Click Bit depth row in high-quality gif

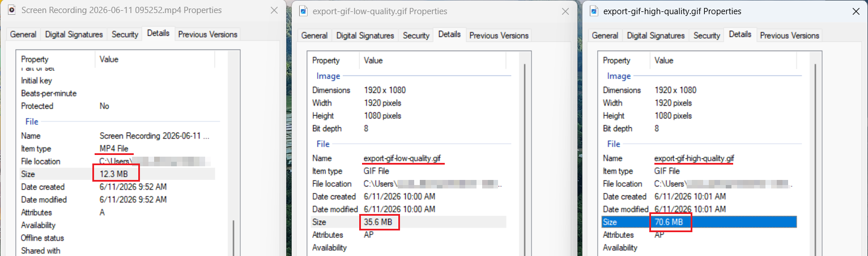point(699,128)
